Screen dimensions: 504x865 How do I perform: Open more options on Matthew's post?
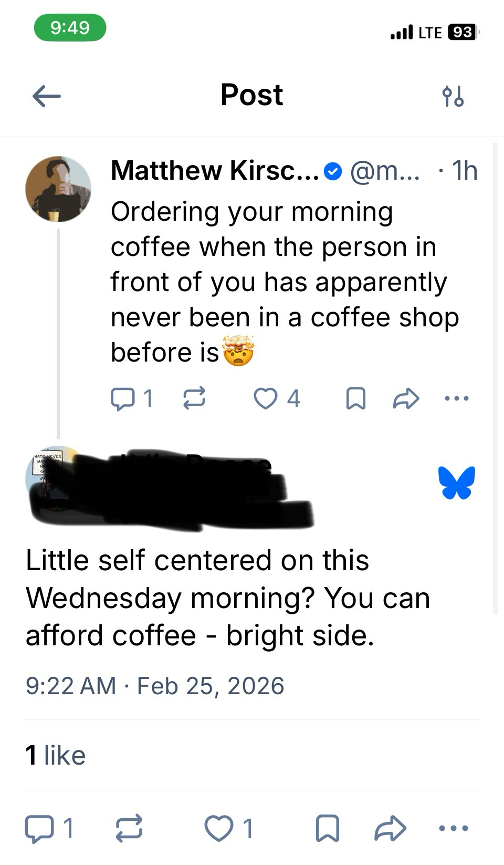point(456,398)
